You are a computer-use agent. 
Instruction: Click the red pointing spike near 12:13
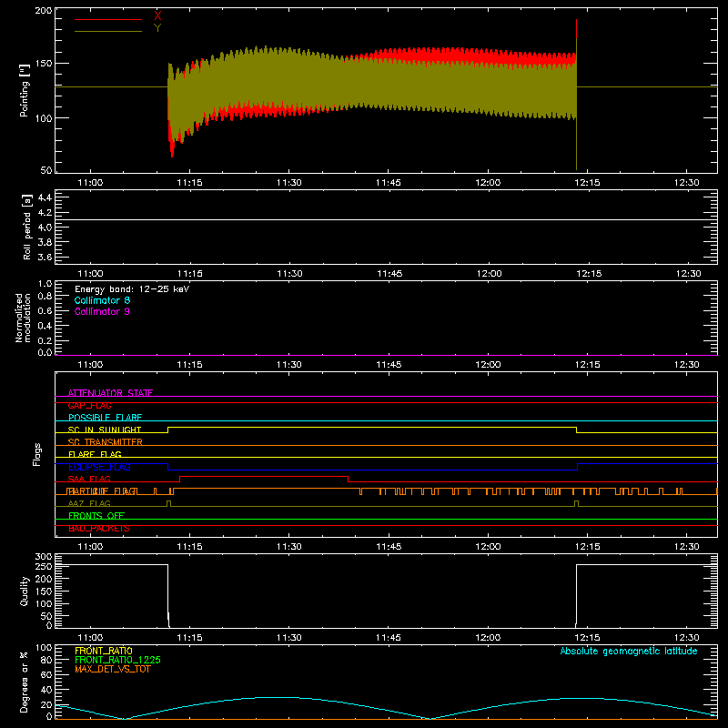click(x=576, y=29)
